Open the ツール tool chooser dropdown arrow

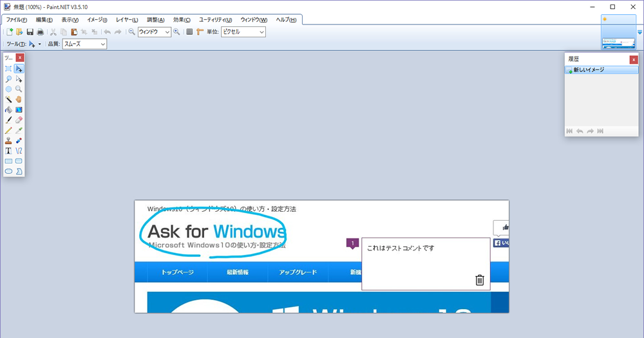click(39, 44)
